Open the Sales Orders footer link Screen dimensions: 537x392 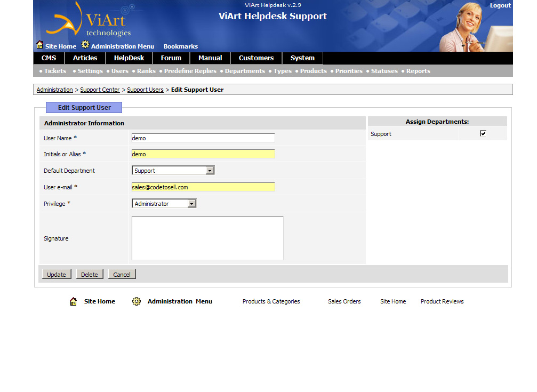click(x=344, y=301)
